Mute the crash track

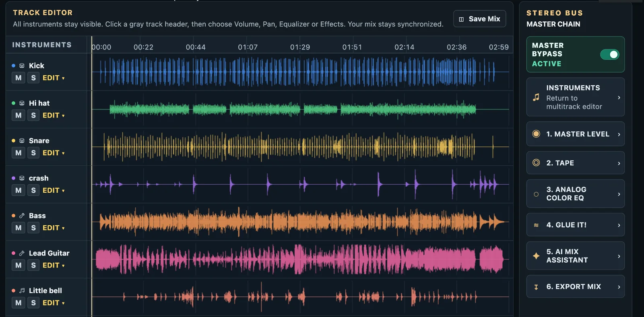pyautogui.click(x=18, y=190)
